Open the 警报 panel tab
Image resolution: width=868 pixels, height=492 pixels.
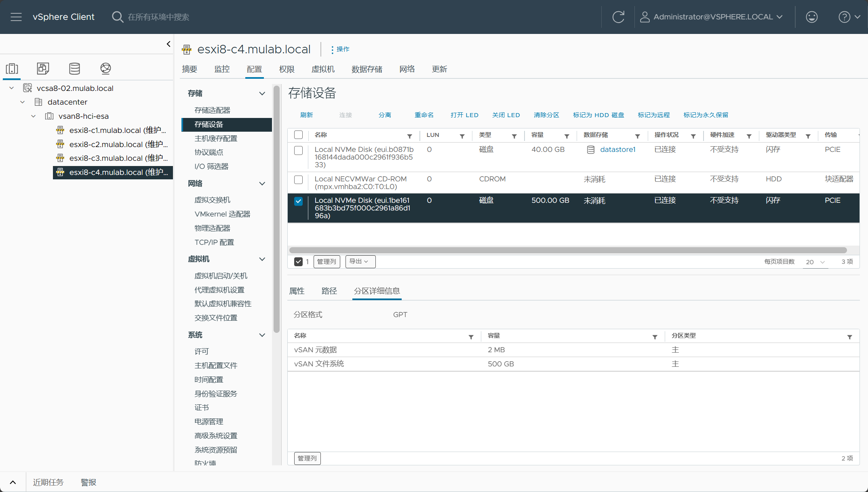88,482
